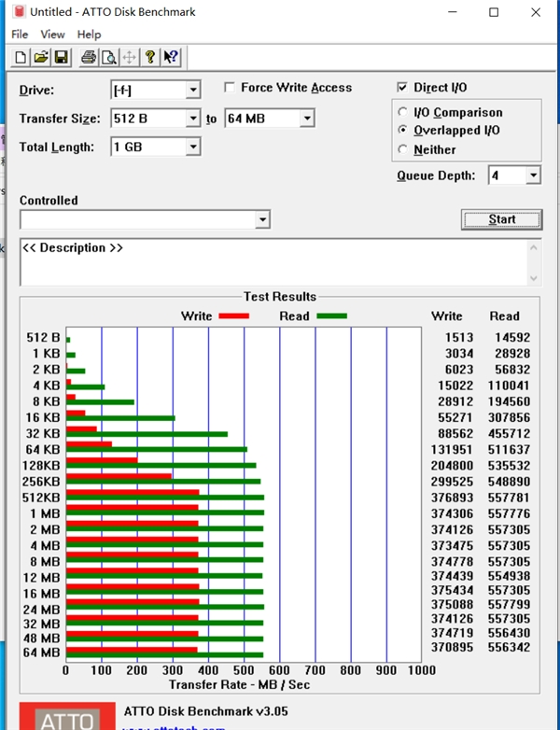Expand the Total Length dropdown
560x730 pixels.
192,147
